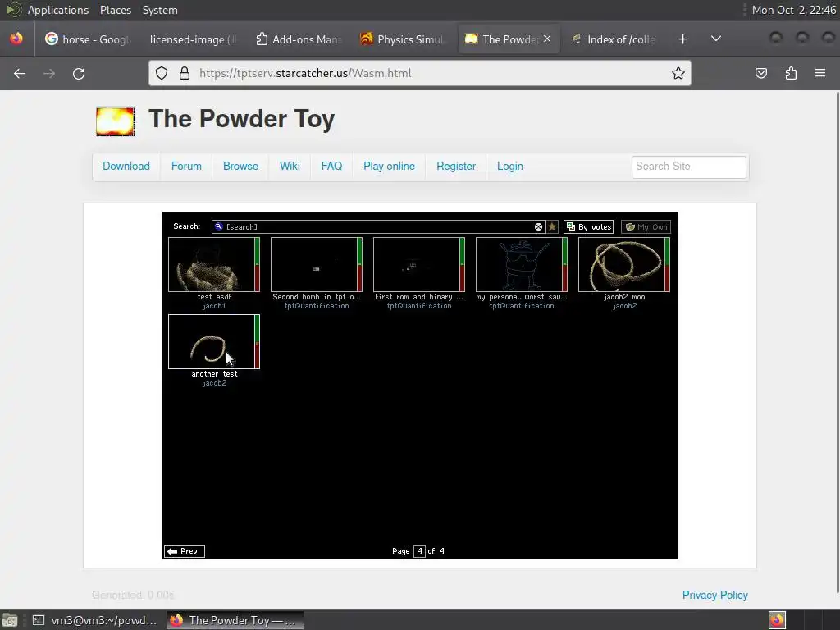The width and height of the screenshot is (840, 630).
Task: Go to previous page with Prev button
Action: [185, 550]
